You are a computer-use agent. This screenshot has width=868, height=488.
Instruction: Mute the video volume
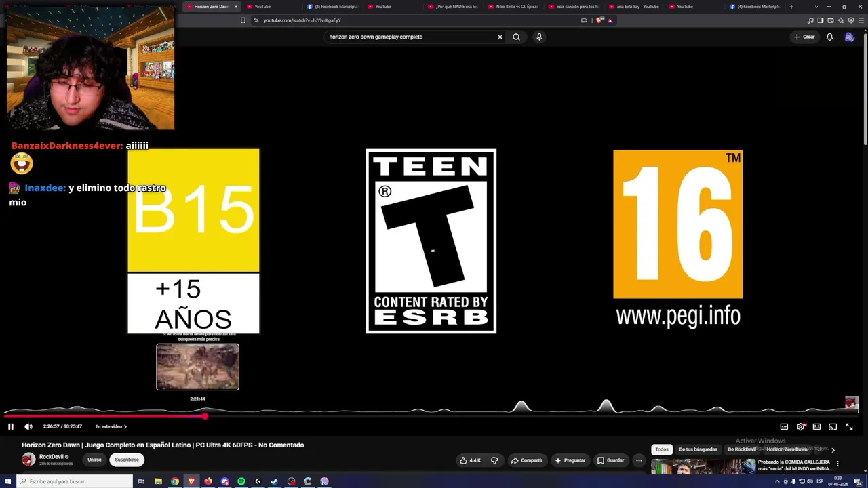28,426
